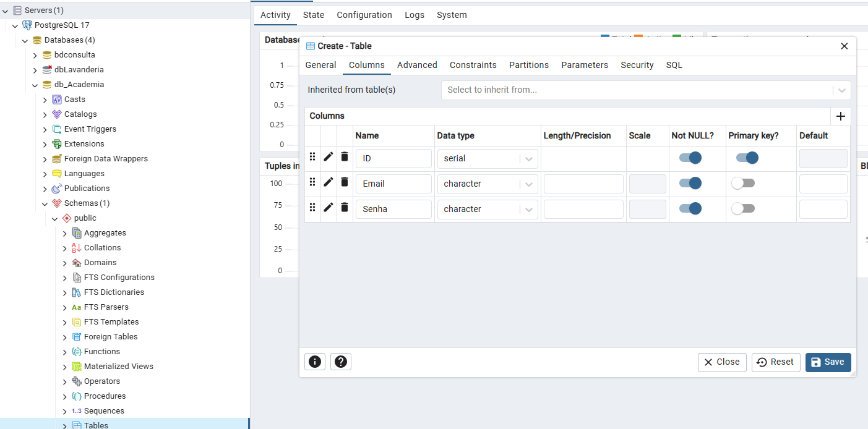Enable Primary key for Email column
The height and width of the screenshot is (429, 868).
743,184
